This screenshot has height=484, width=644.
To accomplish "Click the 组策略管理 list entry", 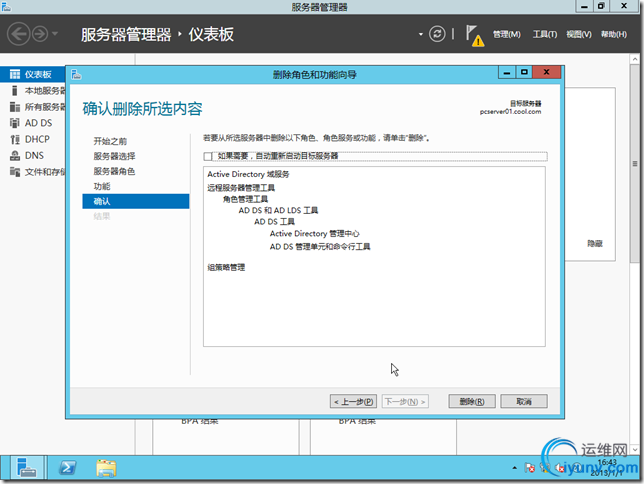I will [226, 267].
